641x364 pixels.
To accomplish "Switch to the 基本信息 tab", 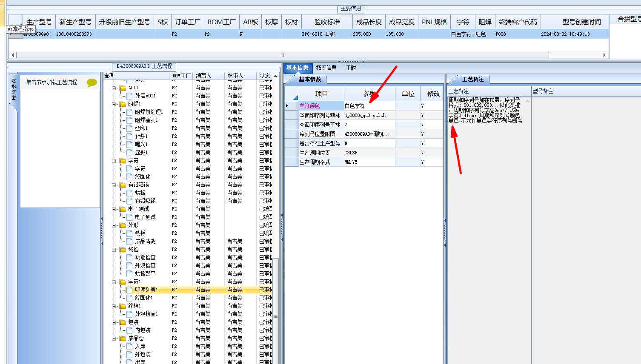I will point(298,68).
